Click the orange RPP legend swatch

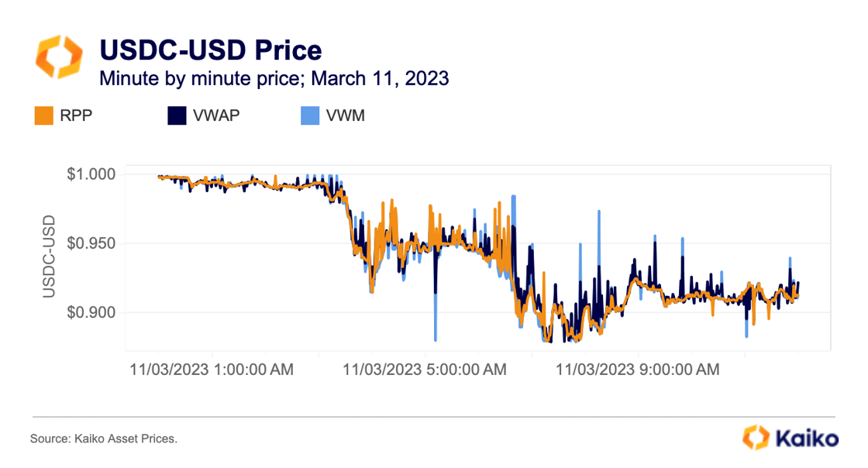(43, 116)
